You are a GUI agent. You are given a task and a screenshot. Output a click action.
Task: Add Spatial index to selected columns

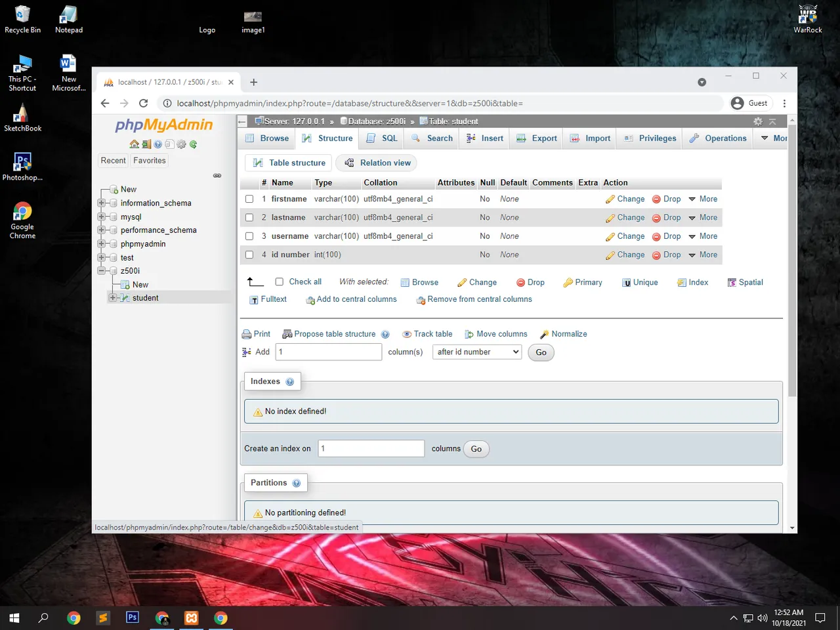tap(745, 282)
